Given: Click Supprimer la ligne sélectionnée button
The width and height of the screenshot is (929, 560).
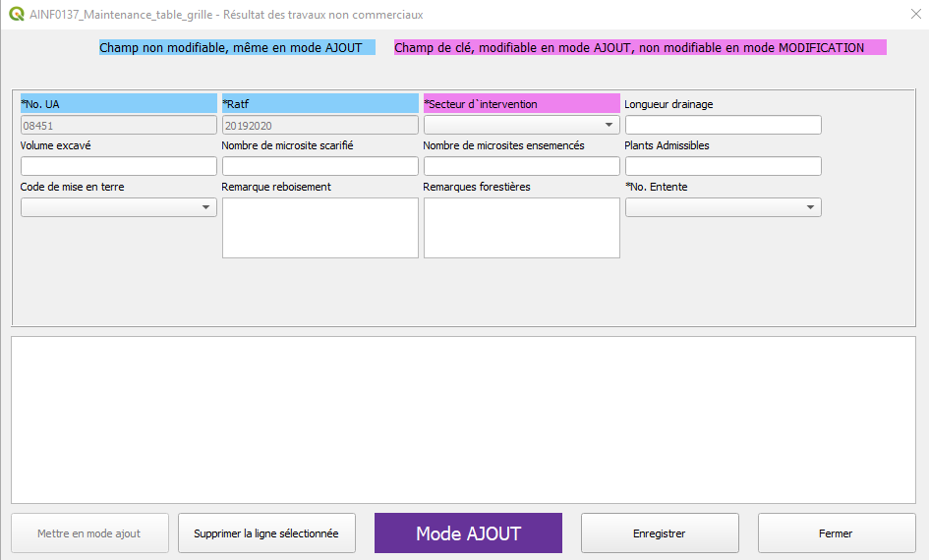Looking at the screenshot, I should click(x=266, y=532).
